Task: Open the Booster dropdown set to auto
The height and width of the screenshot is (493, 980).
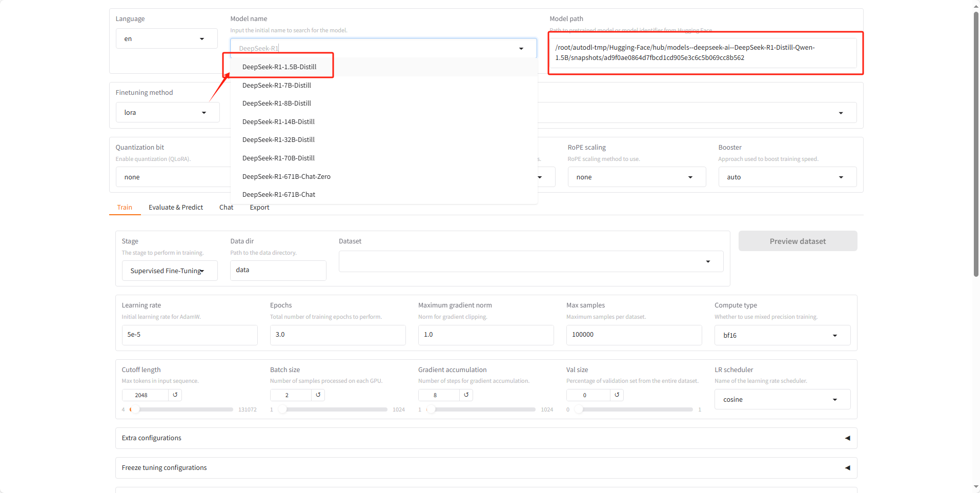Action: 787,177
